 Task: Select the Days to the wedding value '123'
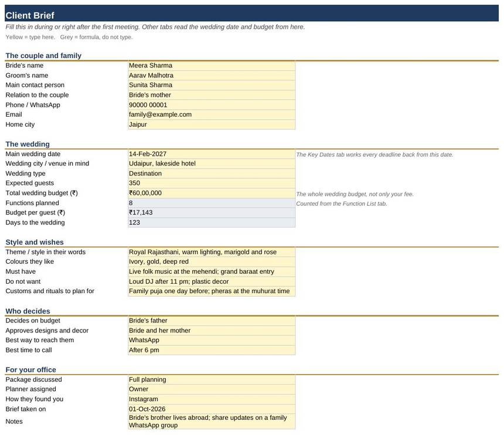click(x=212, y=223)
